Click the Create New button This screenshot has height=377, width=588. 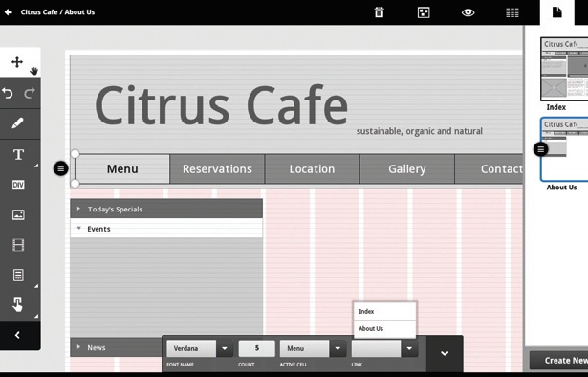558,360
